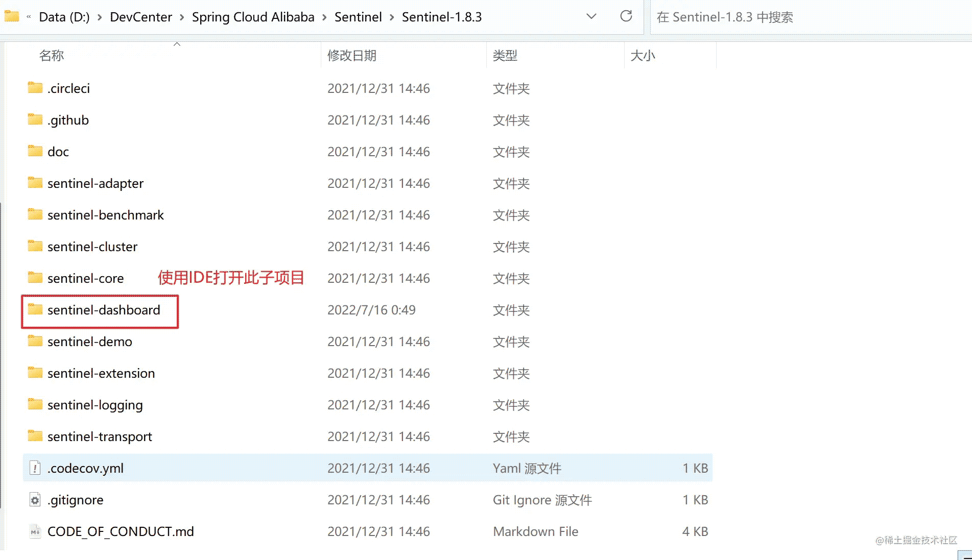Select the CODE_OF_CONDUCT.md markdown icon
Screen dimensions: 972x560
pos(35,531)
